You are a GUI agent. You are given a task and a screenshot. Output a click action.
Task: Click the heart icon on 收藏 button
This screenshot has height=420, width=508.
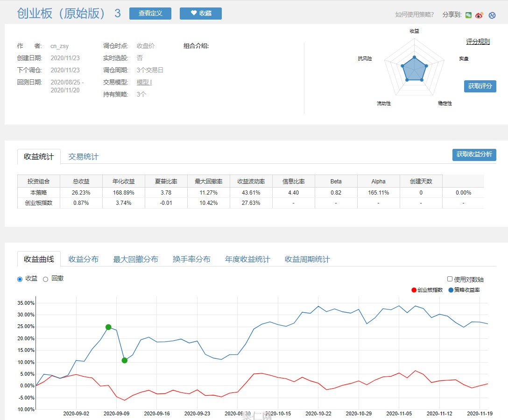[x=194, y=14]
